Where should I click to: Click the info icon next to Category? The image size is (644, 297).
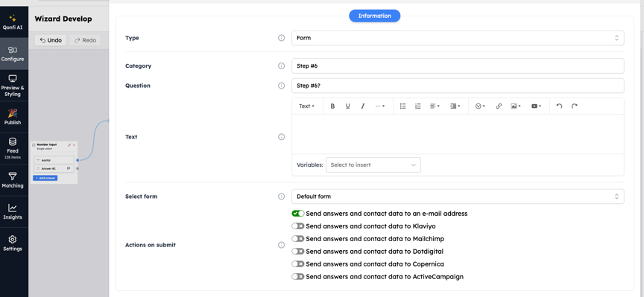pos(281,66)
